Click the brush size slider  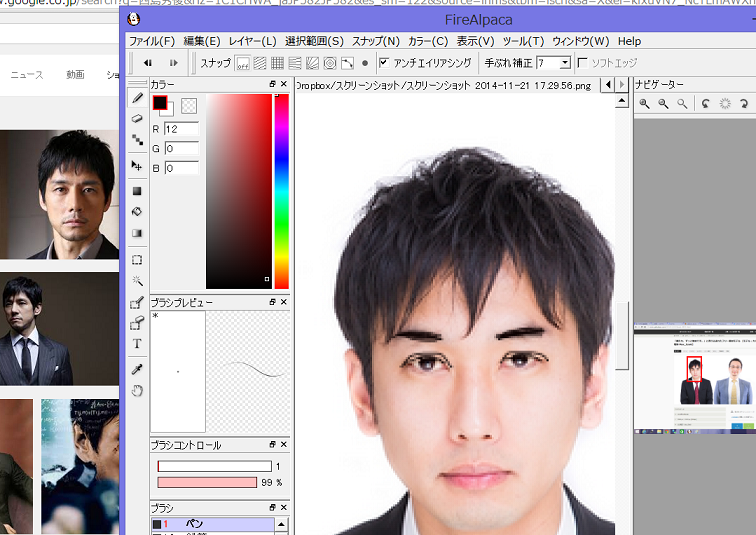215,466
